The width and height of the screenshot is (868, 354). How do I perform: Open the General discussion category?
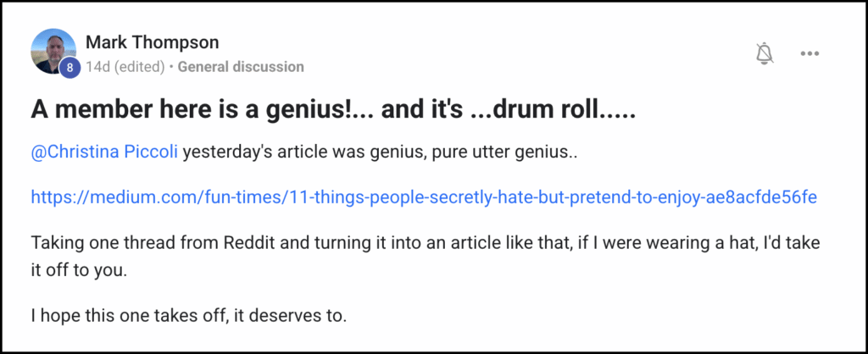click(241, 66)
